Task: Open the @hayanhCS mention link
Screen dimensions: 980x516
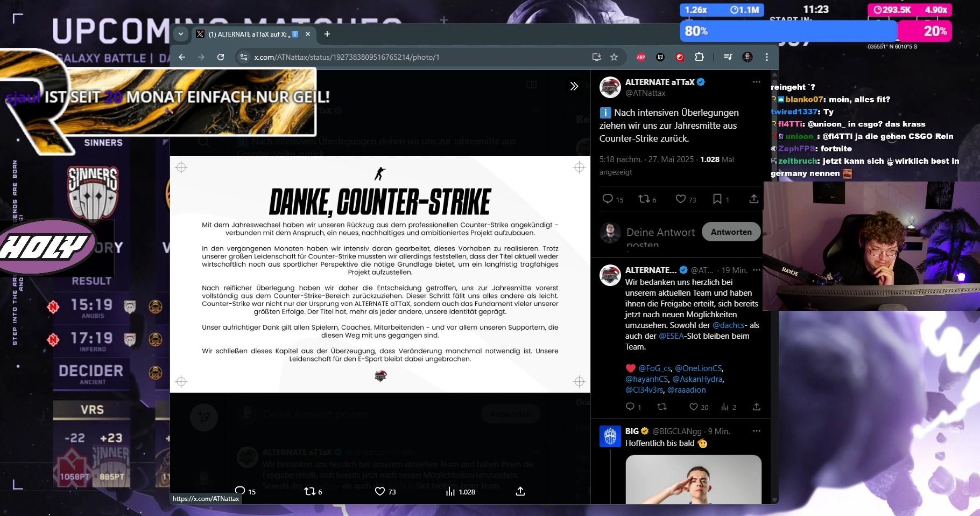Action: [x=646, y=379]
